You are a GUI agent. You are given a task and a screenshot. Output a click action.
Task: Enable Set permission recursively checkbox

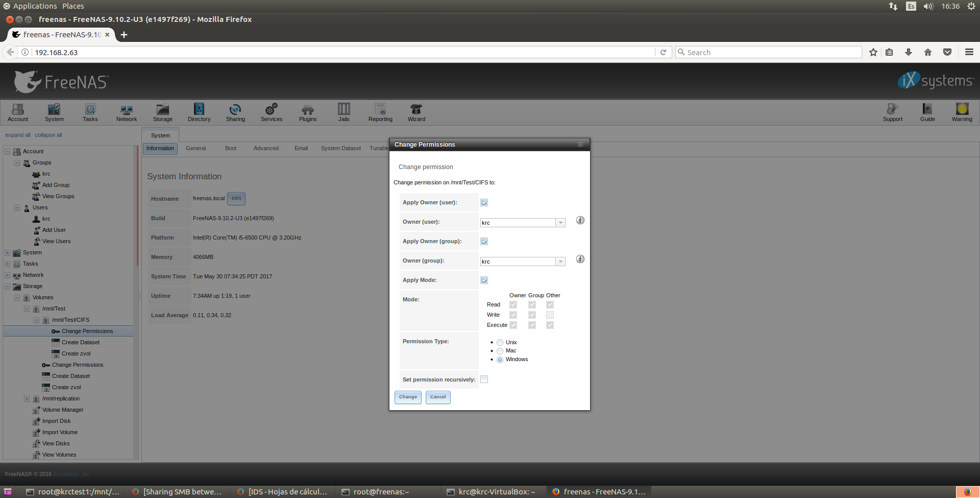coord(484,379)
